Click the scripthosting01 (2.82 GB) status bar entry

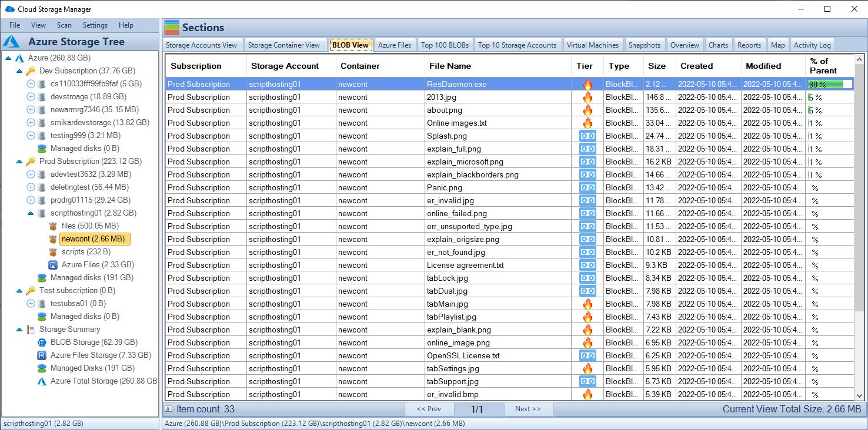coord(44,423)
